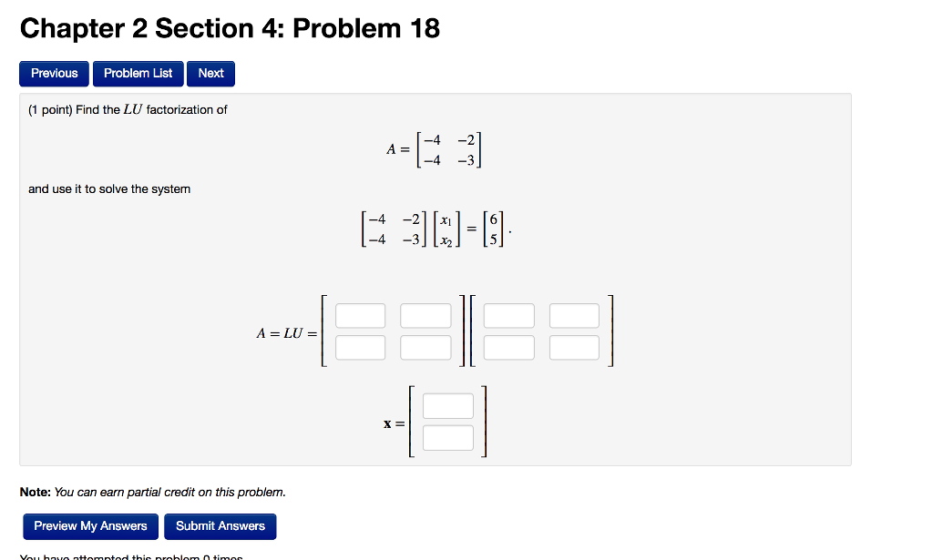
Task: Open the Problem List
Action: pos(138,74)
